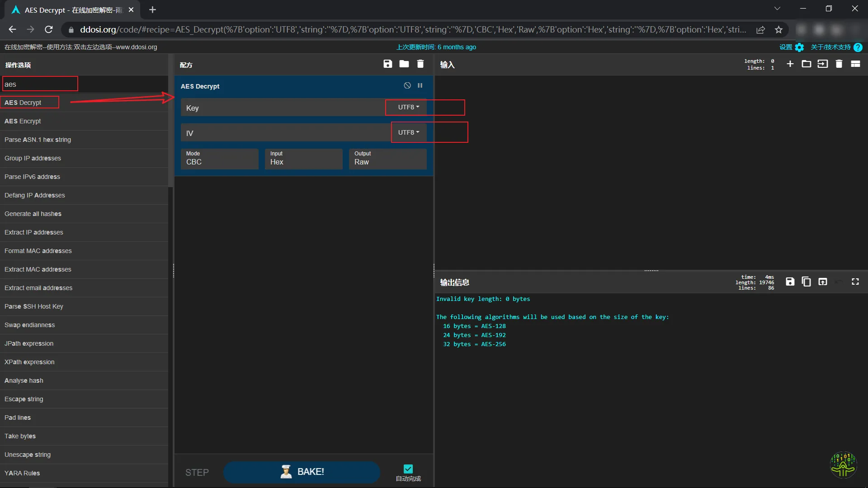Select Generate all hashes operation
Viewport: 868px width, 488px height.
pyautogui.click(x=33, y=214)
